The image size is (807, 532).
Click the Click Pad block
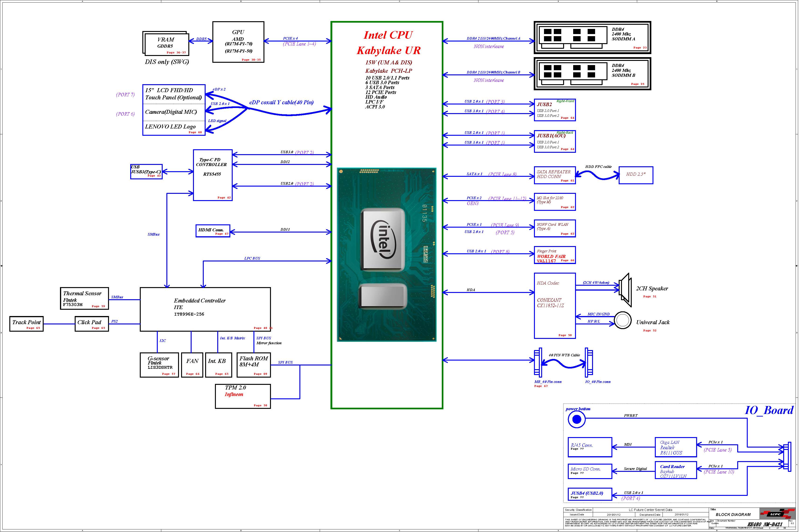93,327
